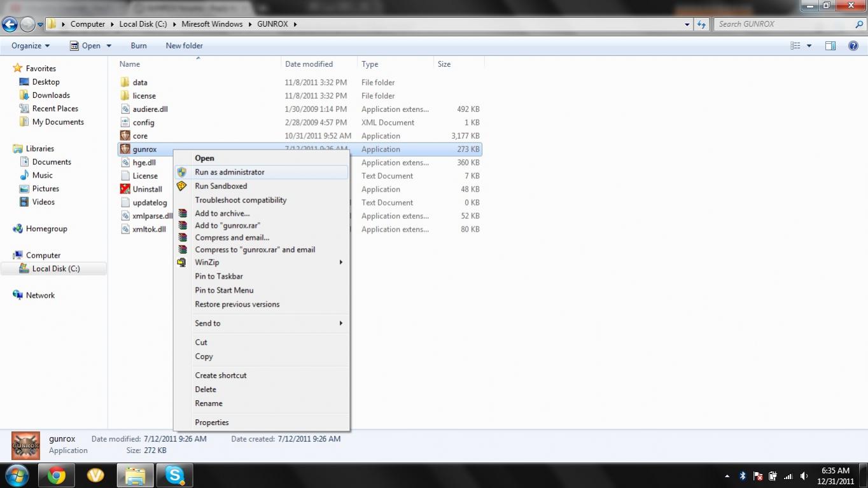This screenshot has width=868, height=488.
Task: Click the Burn toolbar button
Action: click(138, 46)
